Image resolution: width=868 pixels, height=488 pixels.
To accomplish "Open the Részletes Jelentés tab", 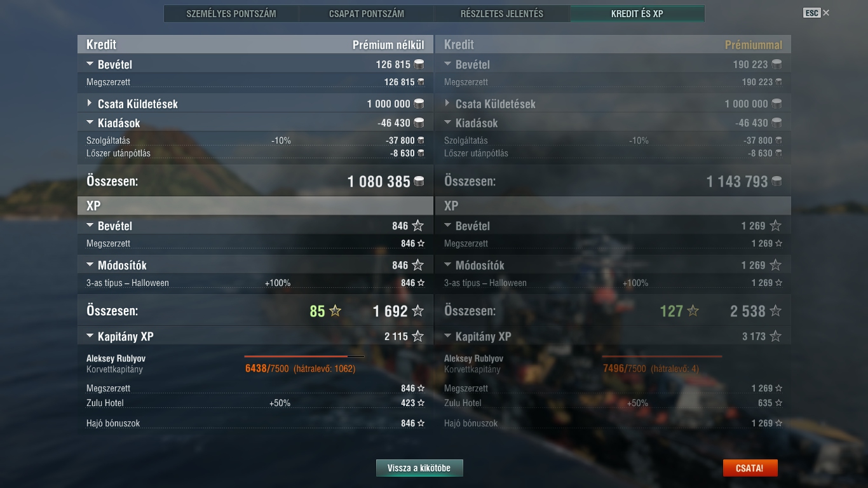I will [x=502, y=13].
